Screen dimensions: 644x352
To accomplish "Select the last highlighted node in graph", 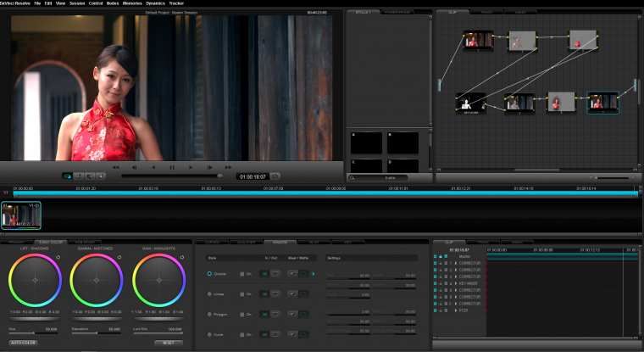I will [602, 103].
